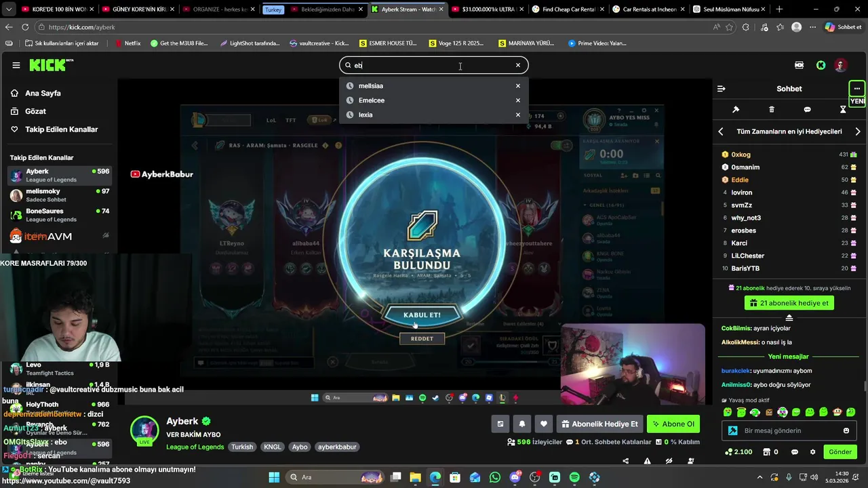The image size is (868, 488).
Task: Go to the next gift leaderboard
Action: 858,131
